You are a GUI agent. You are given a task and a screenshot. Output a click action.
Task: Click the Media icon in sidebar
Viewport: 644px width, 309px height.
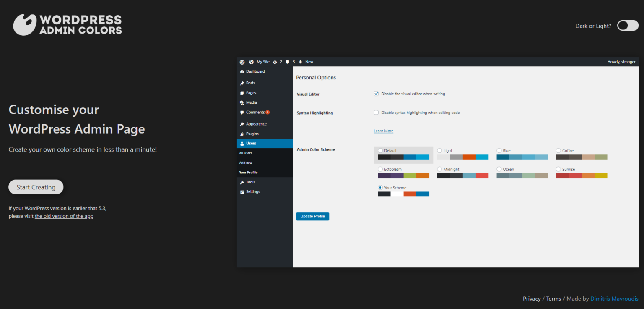242,102
